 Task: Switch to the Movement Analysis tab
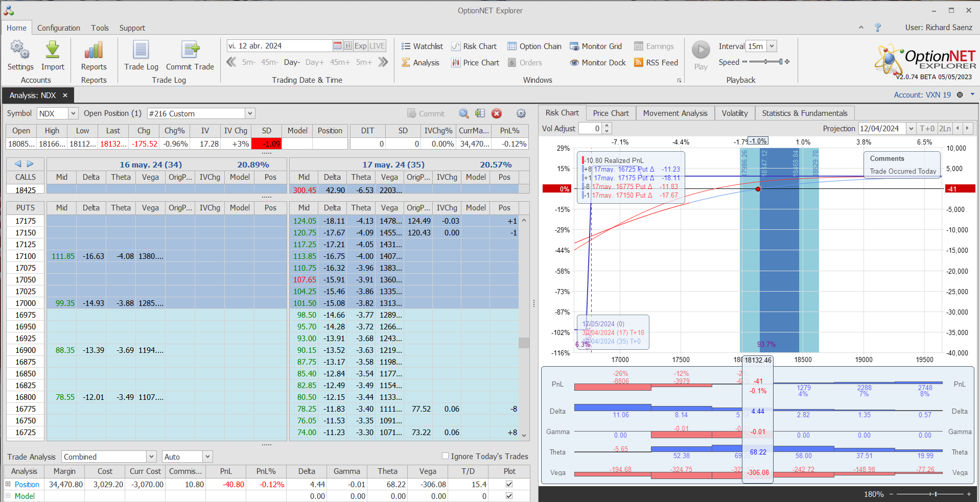(x=675, y=113)
